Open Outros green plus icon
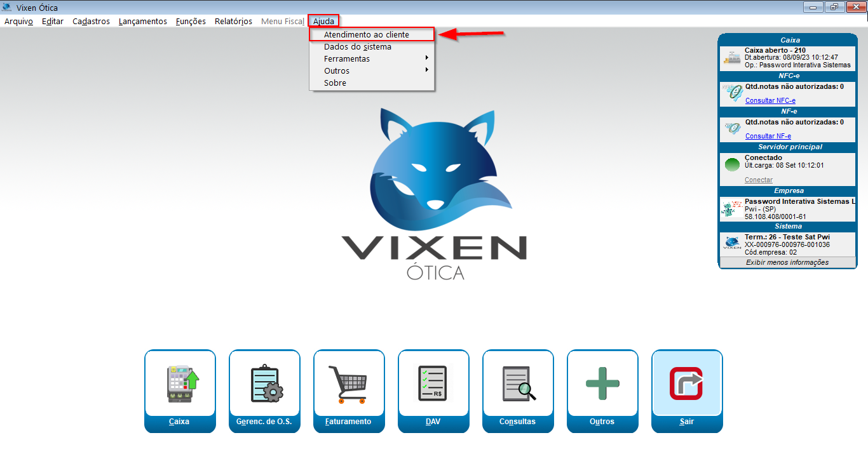 coord(602,383)
